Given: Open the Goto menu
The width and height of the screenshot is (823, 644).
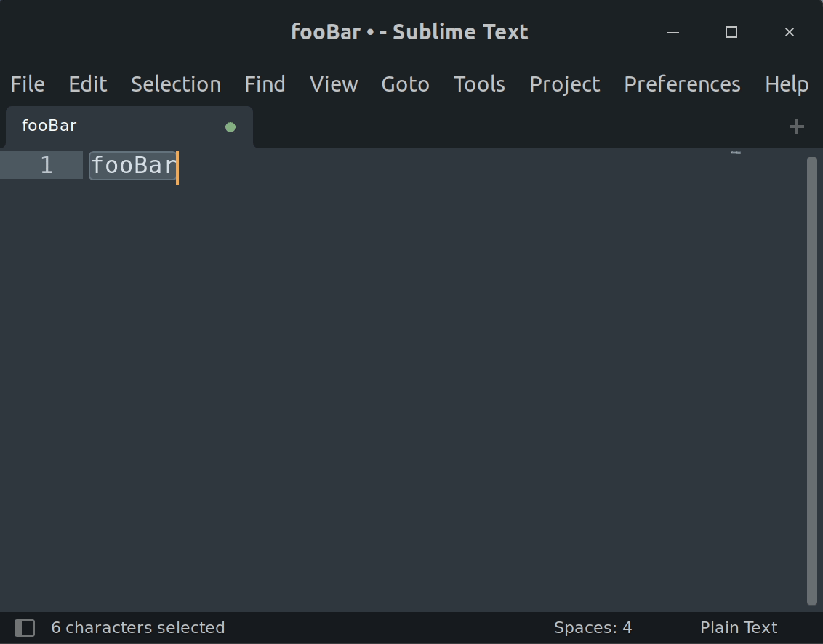Looking at the screenshot, I should pyautogui.click(x=405, y=84).
